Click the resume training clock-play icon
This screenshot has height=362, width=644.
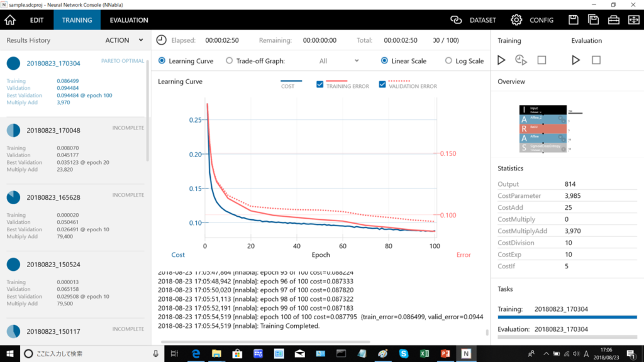point(521,60)
